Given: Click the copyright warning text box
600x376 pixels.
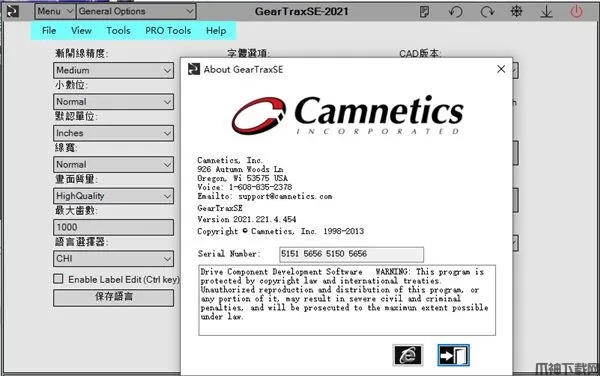Looking at the screenshot, I should click(x=347, y=300).
